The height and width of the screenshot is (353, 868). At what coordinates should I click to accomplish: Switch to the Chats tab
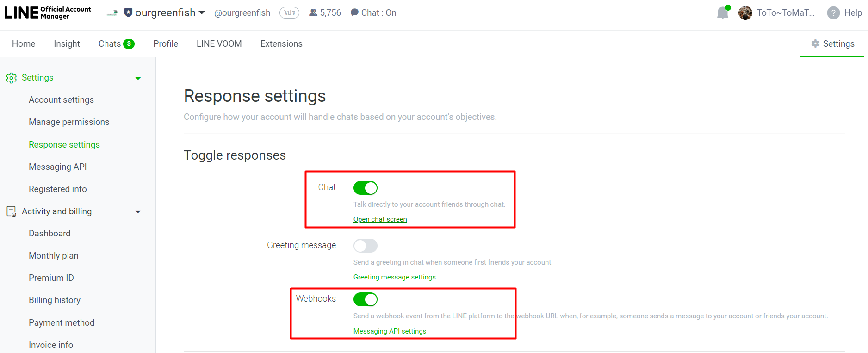pos(110,43)
